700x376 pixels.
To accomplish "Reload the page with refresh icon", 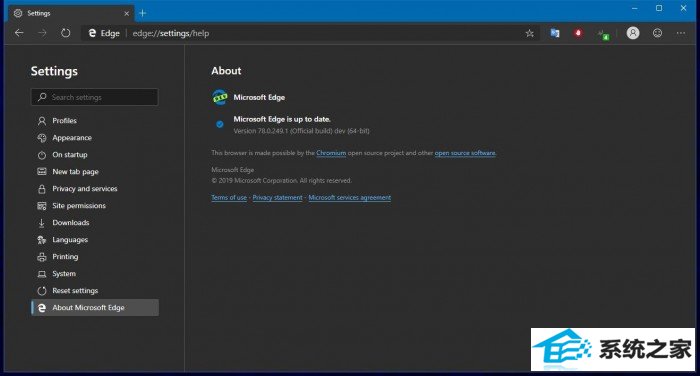I will click(x=66, y=33).
